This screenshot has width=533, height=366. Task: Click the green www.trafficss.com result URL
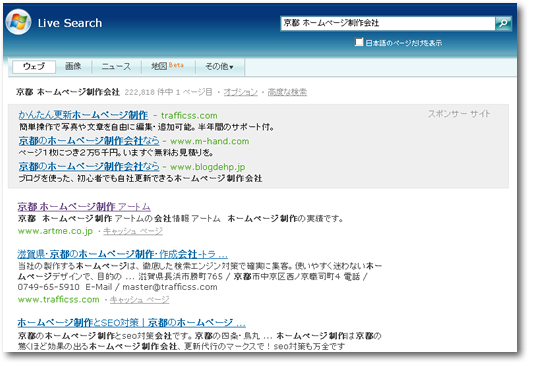click(x=58, y=299)
